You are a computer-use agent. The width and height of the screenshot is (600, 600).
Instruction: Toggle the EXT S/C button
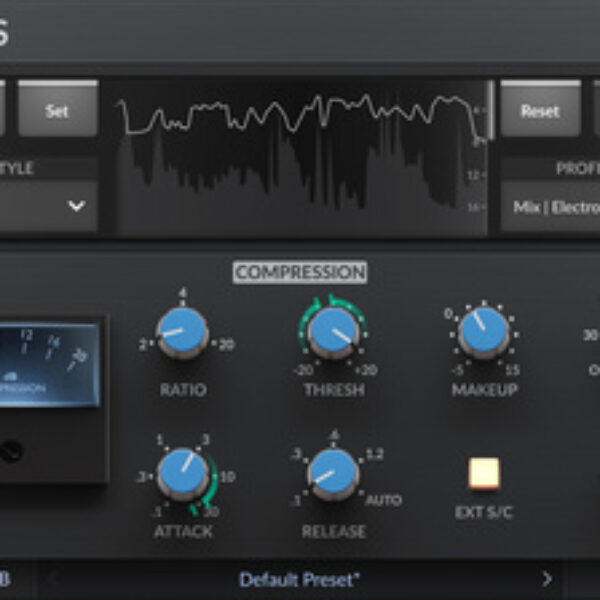(x=484, y=474)
